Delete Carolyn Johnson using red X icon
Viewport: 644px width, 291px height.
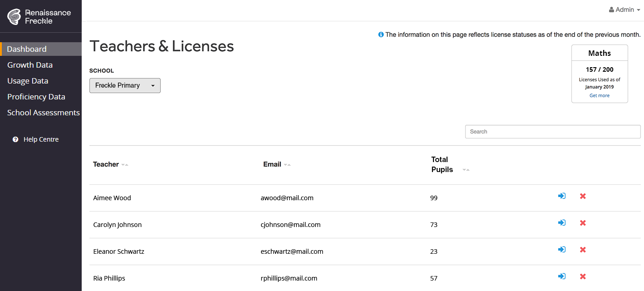(x=583, y=223)
